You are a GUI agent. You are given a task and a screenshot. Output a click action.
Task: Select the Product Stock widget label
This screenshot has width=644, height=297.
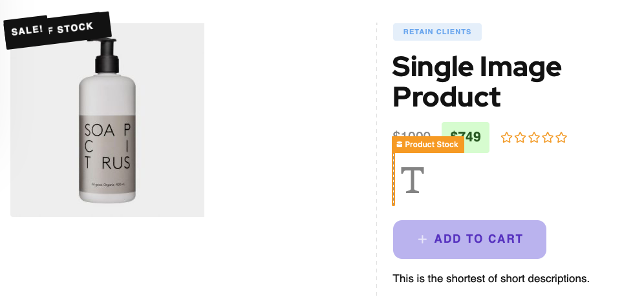point(431,145)
